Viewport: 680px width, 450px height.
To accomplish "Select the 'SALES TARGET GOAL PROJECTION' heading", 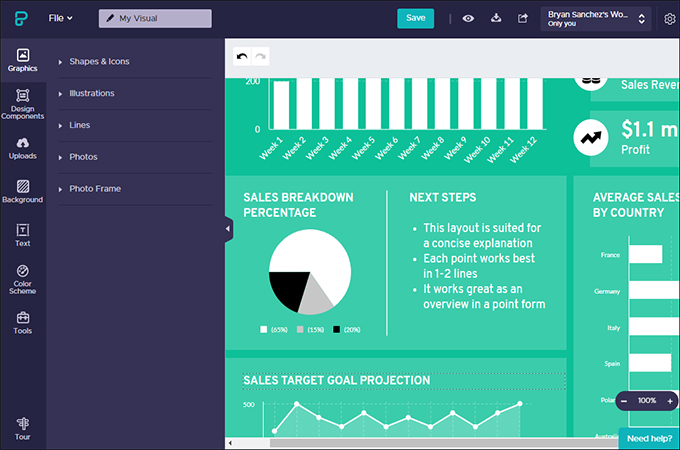I will point(337,380).
